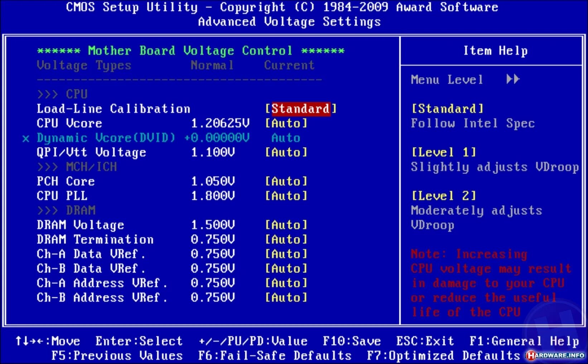Image resolution: width=588 pixels, height=364 pixels.
Task: Click the >>> DRAM section header
Action: [66, 210]
